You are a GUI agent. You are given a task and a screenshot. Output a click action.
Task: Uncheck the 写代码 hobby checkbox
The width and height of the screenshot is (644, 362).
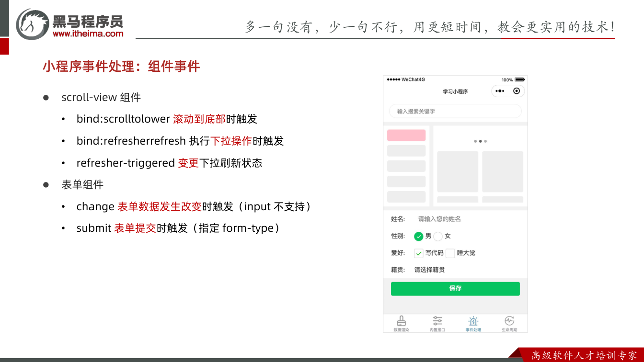[419, 253]
